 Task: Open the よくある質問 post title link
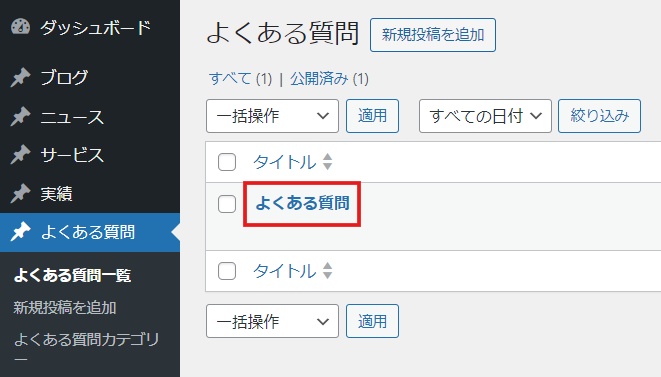(302, 203)
